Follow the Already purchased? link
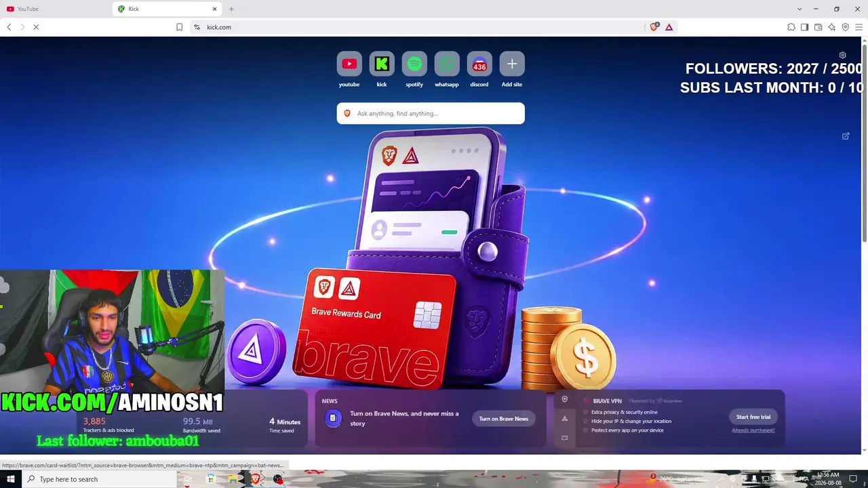 [753, 430]
